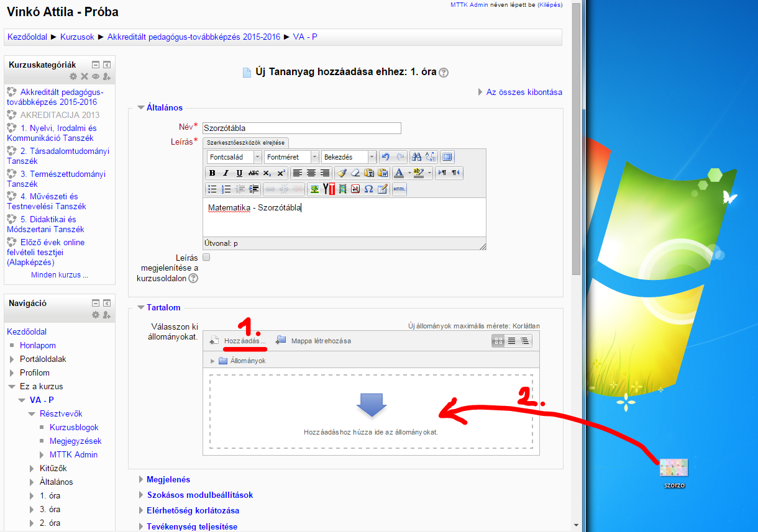Image resolution: width=758 pixels, height=532 pixels.
Task: Open find and replace (A→B) icon
Action: [431, 157]
